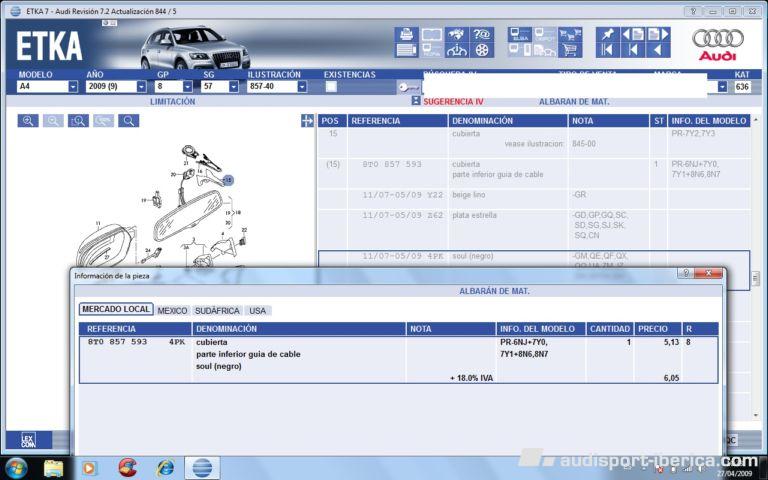Screen dimensions: 768x480
Task: Click the POS column header
Action: click(x=331, y=120)
